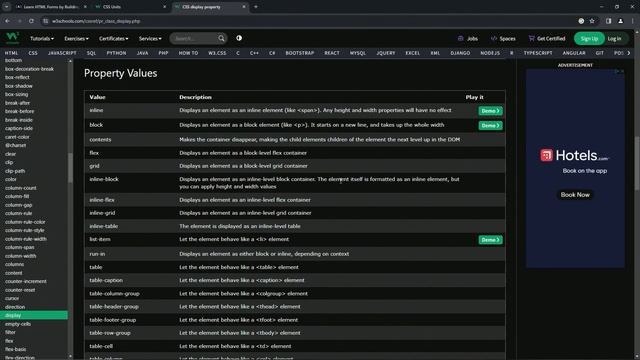
Task: Switch to the CSS Units tab
Action: [131, 7]
